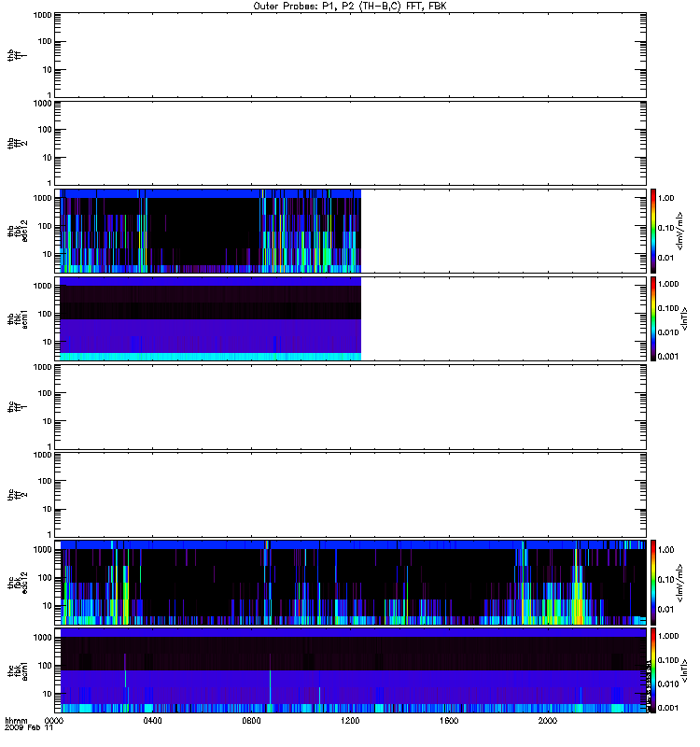Click the "0000" time axis label
Viewport: 700px width, 747px height.
[x=54, y=721]
